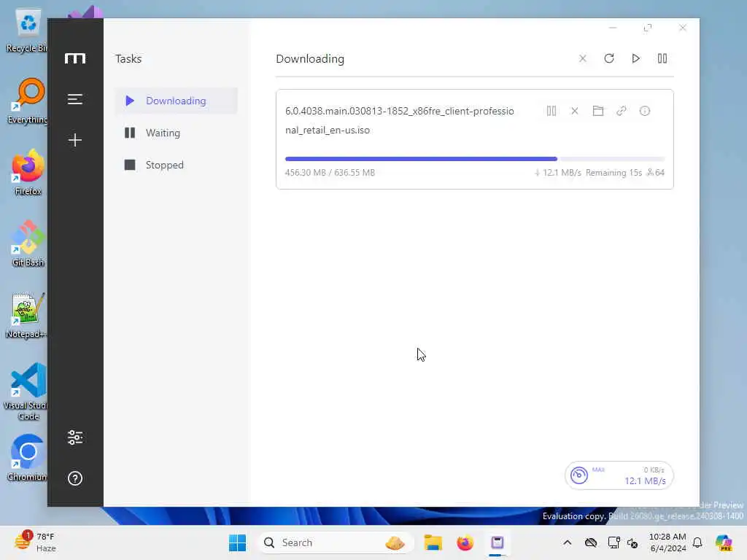747x560 pixels.
Task: Open the help question mark icon
Action: (75, 478)
